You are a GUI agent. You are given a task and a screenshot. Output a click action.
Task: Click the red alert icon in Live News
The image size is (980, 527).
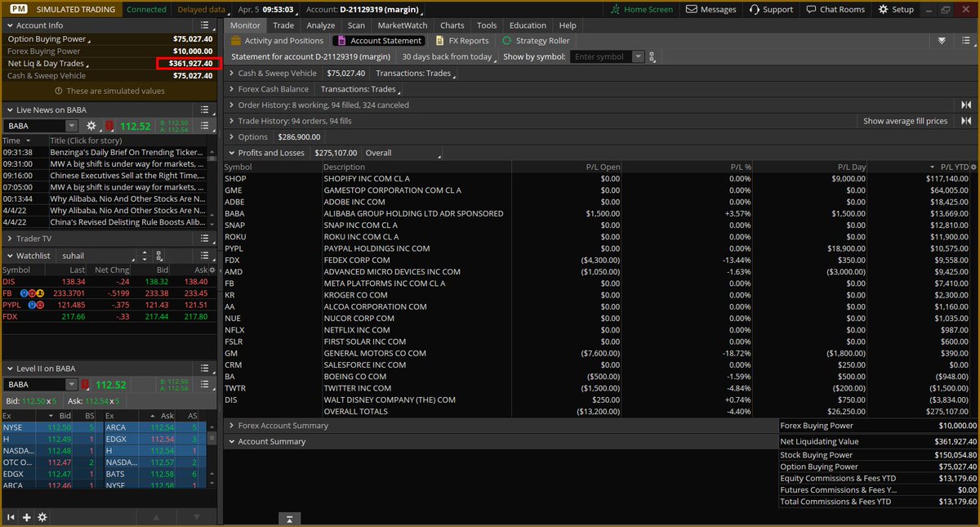click(x=109, y=126)
